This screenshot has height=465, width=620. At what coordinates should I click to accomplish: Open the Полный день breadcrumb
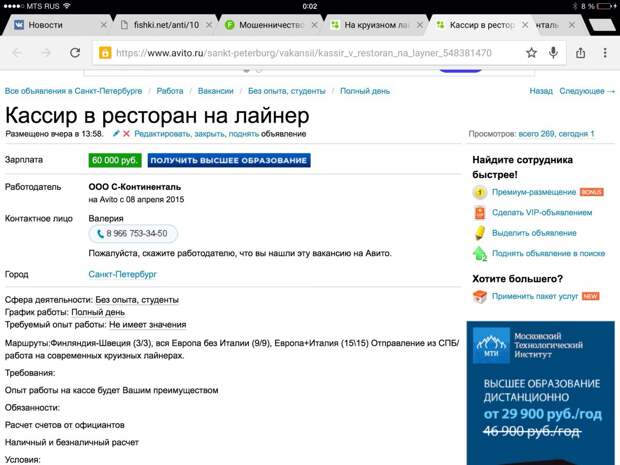[x=365, y=91]
